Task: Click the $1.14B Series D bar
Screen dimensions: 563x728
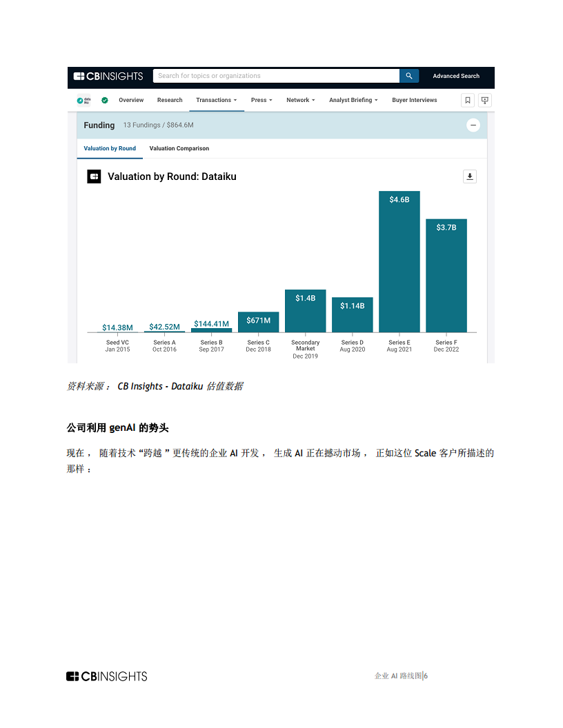Action: (x=352, y=315)
